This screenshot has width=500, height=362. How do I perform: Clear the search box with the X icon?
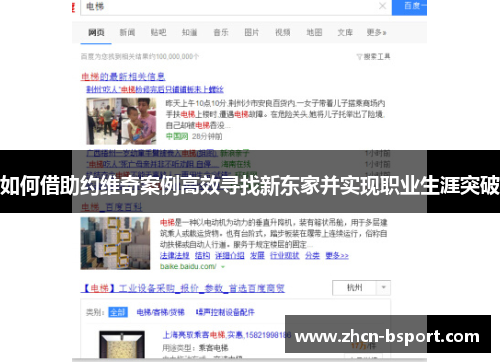383,6
